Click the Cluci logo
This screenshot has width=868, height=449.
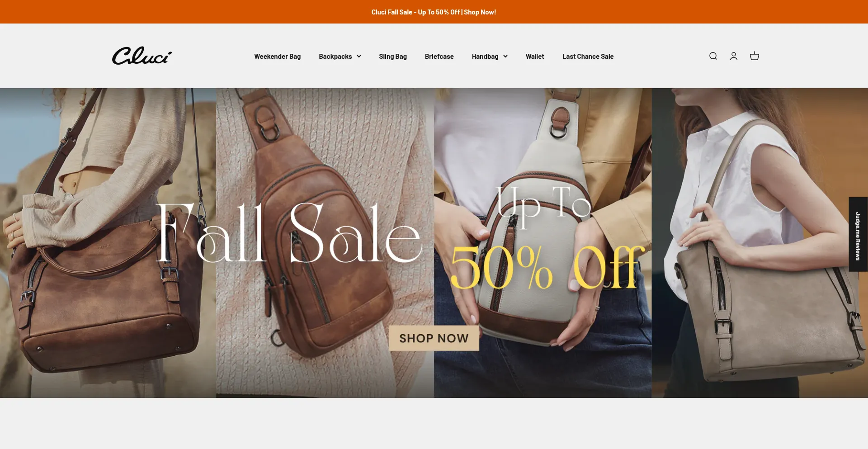(142, 56)
